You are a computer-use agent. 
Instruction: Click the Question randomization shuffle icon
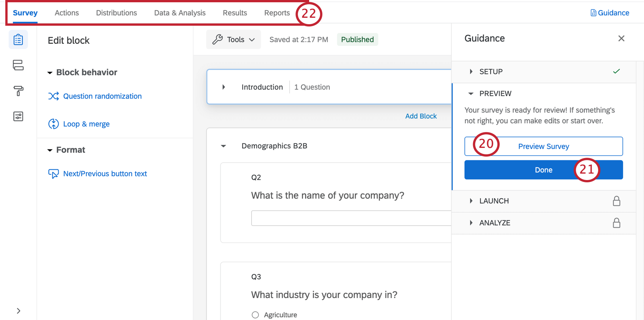pos(53,96)
